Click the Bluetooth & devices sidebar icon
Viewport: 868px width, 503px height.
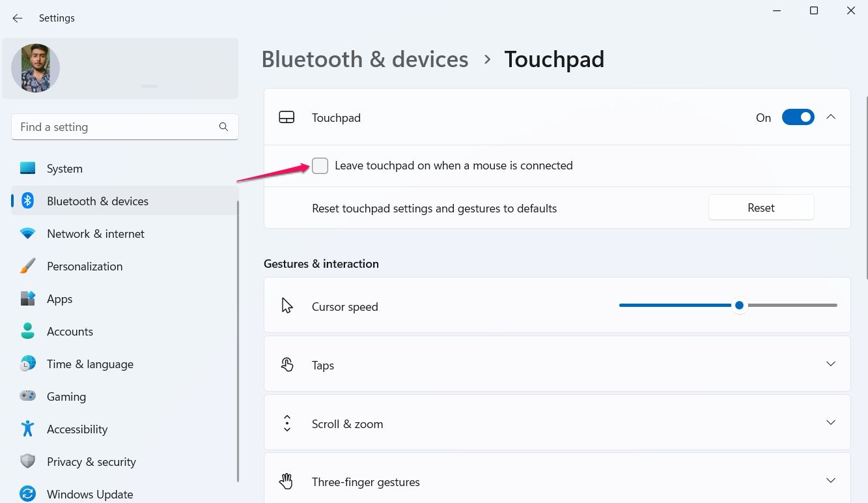pyautogui.click(x=27, y=201)
